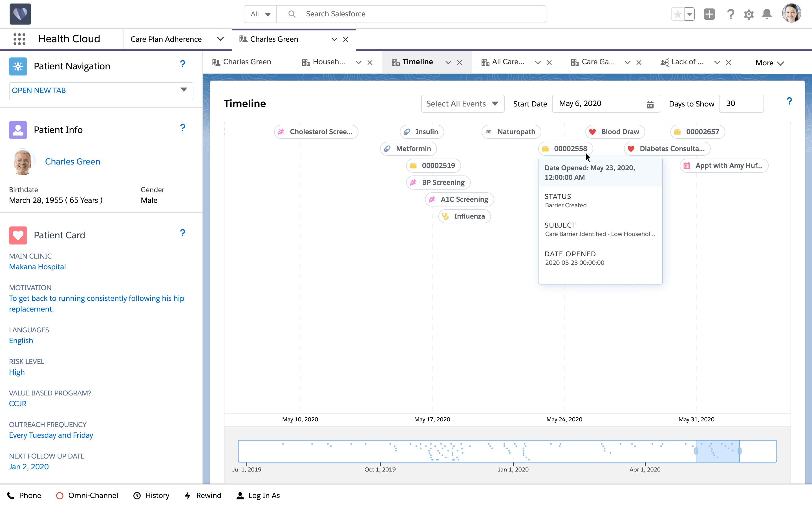Screen dimensions: 812x507
Task: Open Salesforce Help question mark icon
Action: tap(731, 14)
